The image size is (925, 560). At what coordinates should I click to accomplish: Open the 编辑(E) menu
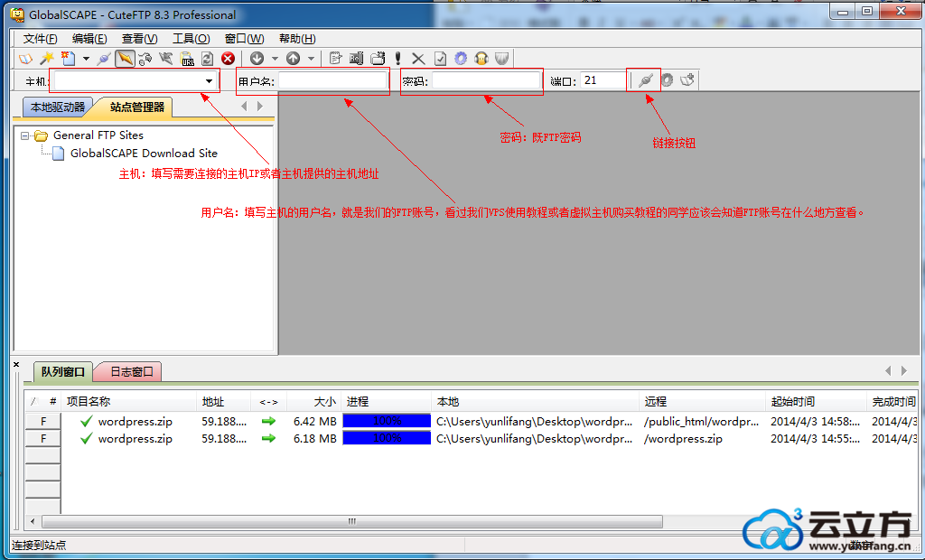(89, 38)
